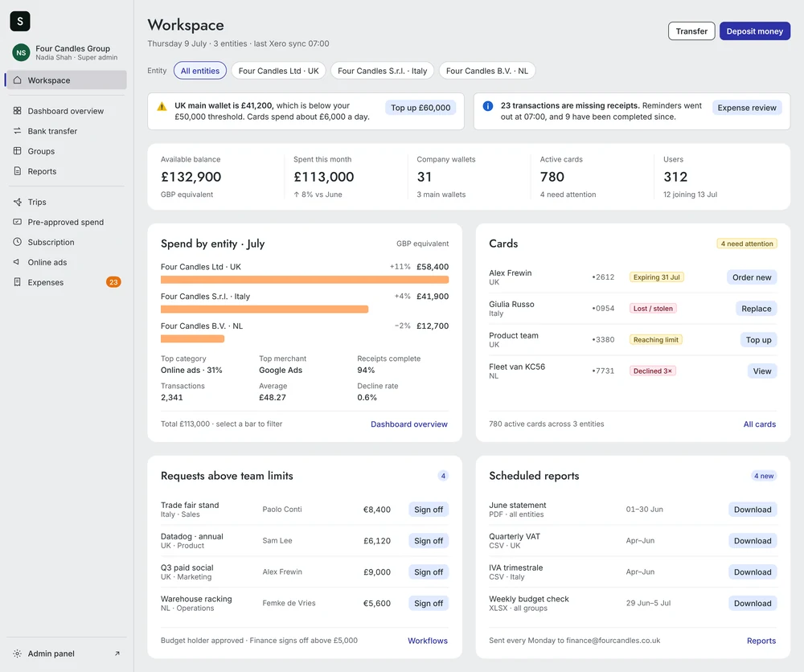Click the Subscription clock icon
Image resolution: width=804 pixels, height=672 pixels.
[x=18, y=242]
